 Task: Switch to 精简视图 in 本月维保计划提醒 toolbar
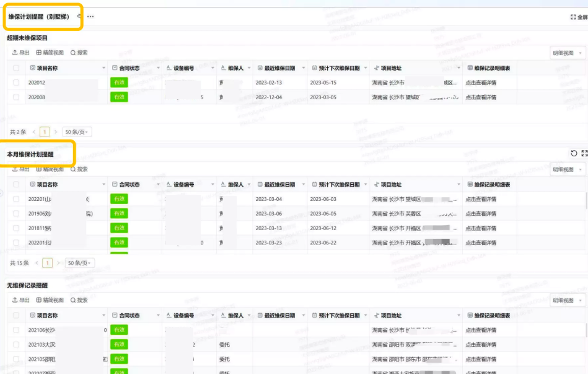click(x=50, y=169)
